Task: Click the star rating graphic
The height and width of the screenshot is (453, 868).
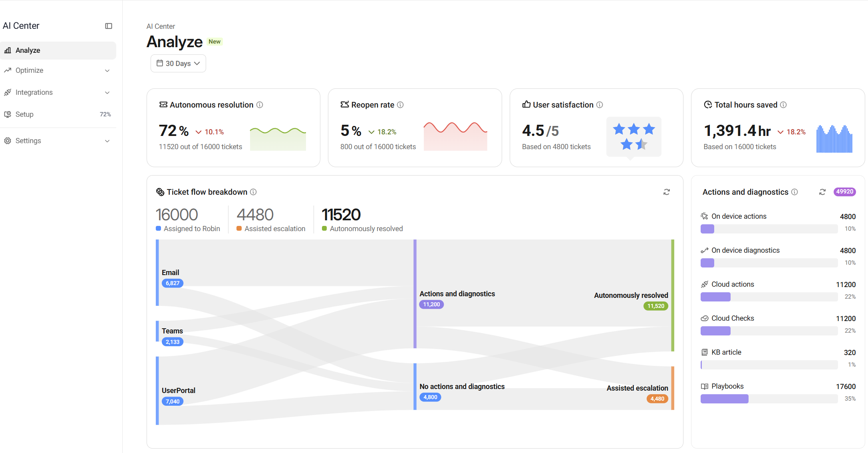Action: [x=634, y=136]
